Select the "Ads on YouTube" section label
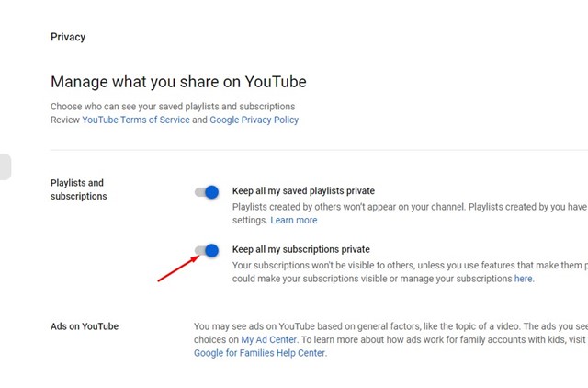 pyautogui.click(x=85, y=326)
